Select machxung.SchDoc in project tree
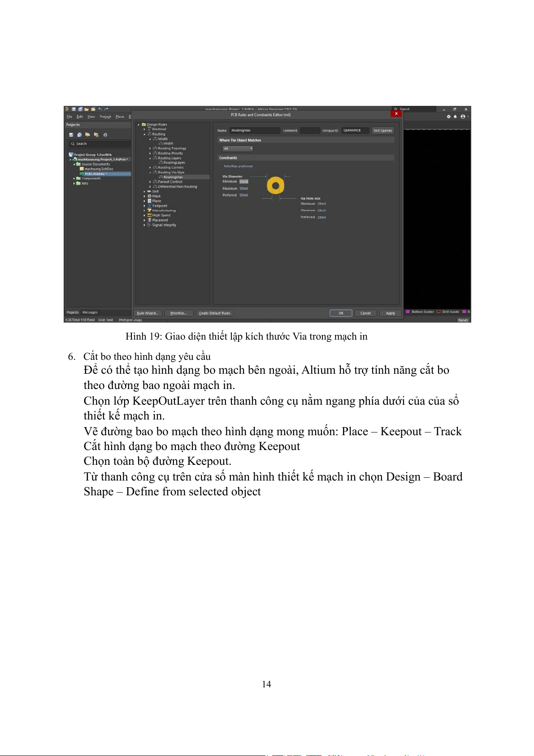Image resolution: width=534 pixels, height=756 pixels. (99, 169)
